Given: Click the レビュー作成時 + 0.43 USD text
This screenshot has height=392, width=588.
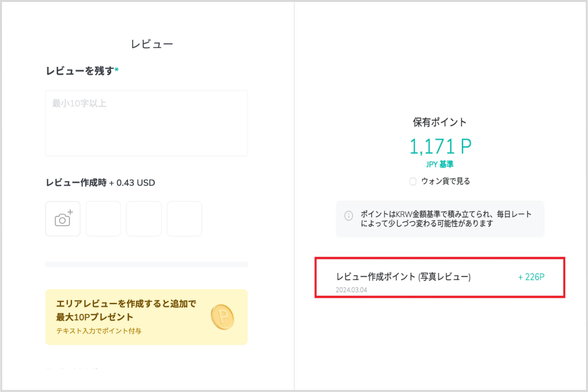Looking at the screenshot, I should pos(100,183).
